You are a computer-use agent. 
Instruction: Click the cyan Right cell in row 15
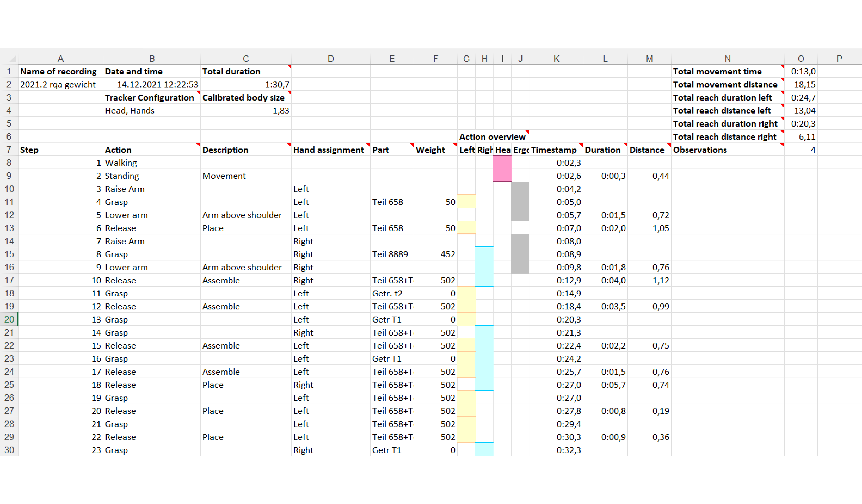pyautogui.click(x=484, y=254)
